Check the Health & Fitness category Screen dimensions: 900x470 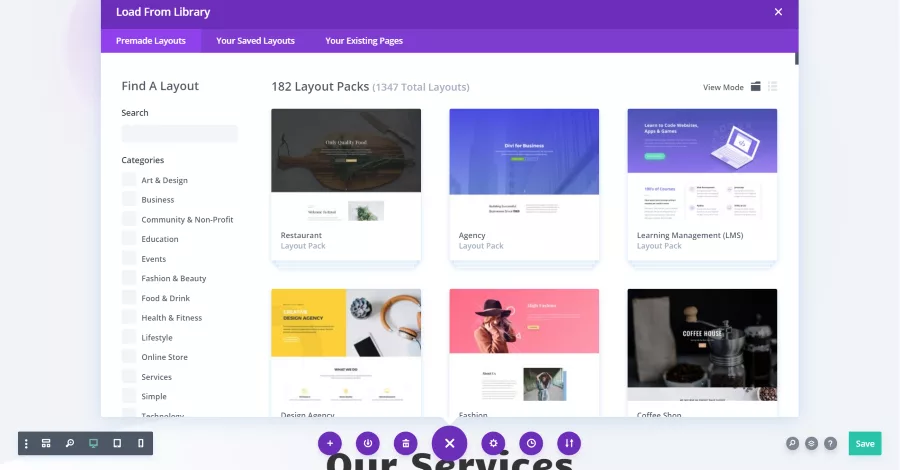[x=129, y=317]
